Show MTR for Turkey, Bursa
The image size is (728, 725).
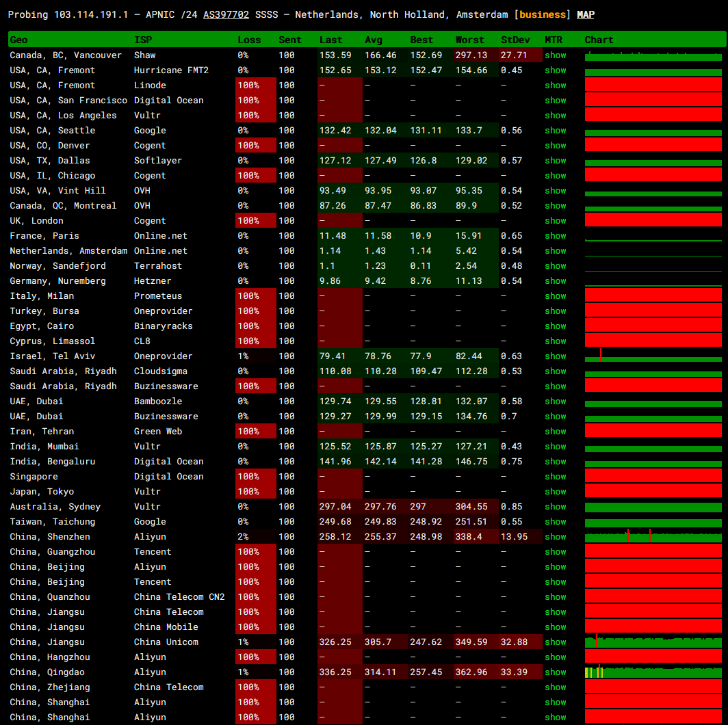(x=556, y=311)
